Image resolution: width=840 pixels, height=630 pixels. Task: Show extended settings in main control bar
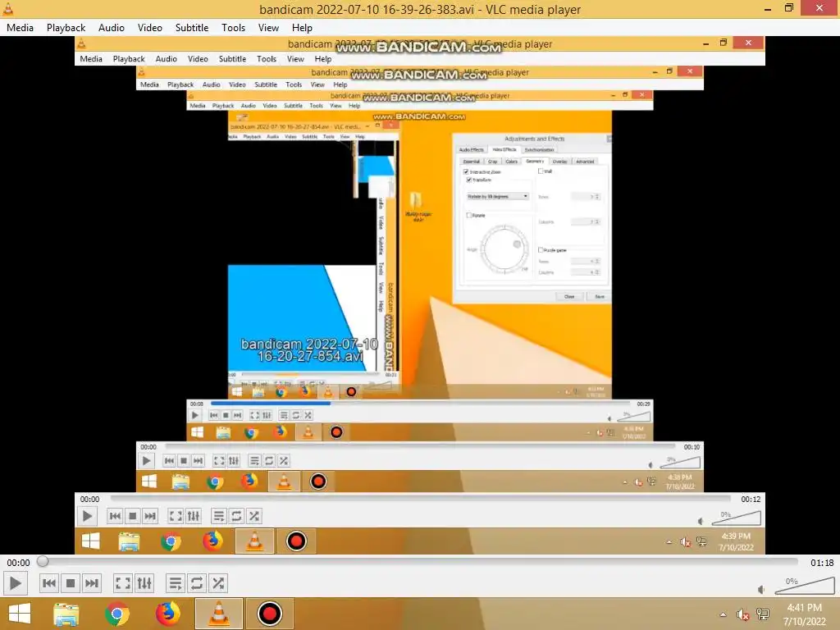144,583
